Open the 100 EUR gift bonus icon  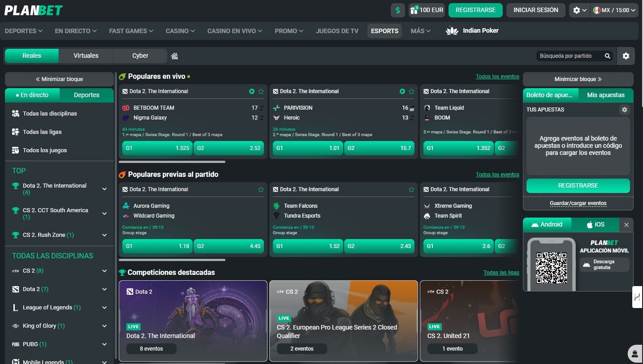tap(414, 10)
